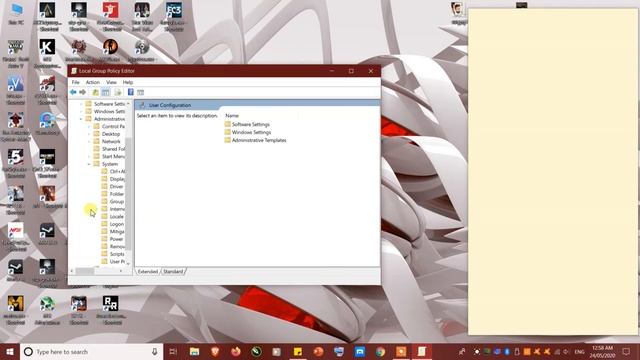Screen dimensions: 640x360
Task: Open the notification center icon
Action: pyautogui.click(x=627, y=351)
